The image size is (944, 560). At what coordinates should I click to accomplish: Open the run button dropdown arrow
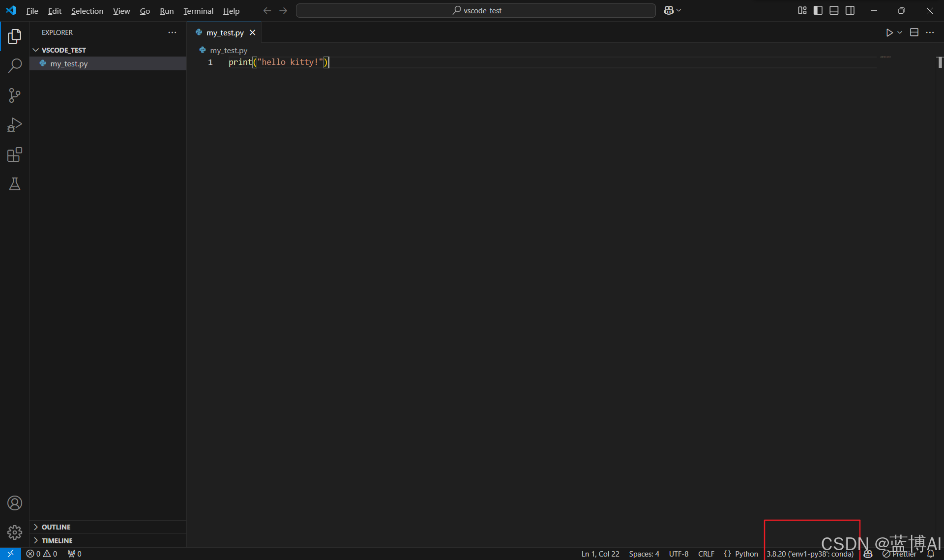click(x=900, y=32)
